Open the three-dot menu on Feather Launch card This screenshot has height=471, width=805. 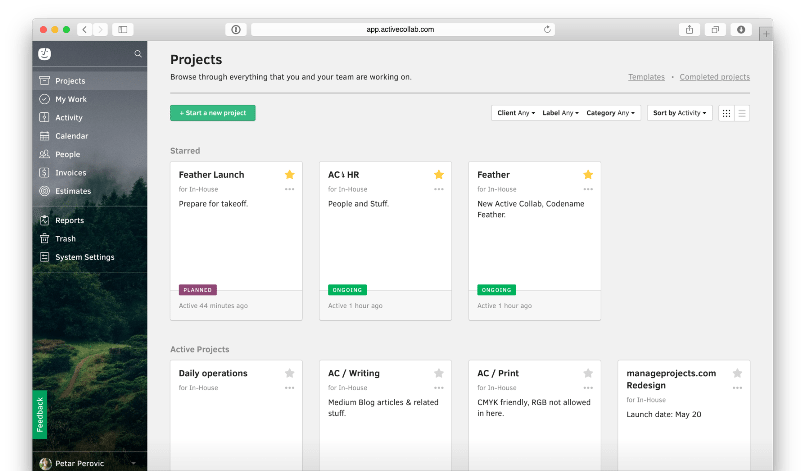click(x=289, y=189)
